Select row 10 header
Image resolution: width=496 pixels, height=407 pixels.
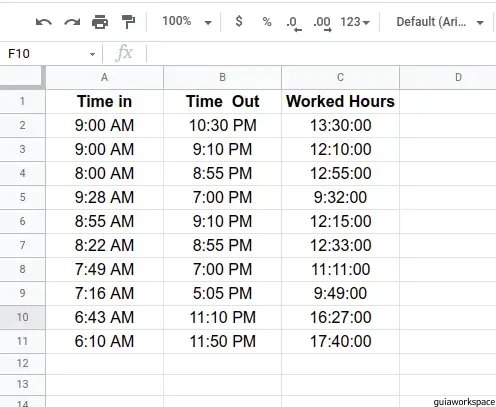click(x=22, y=317)
